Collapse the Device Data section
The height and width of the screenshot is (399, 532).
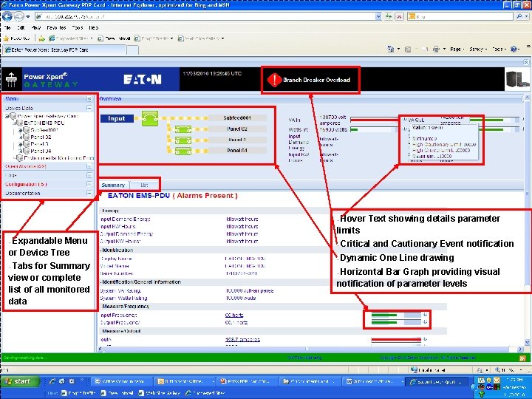pyautogui.click(x=89, y=108)
